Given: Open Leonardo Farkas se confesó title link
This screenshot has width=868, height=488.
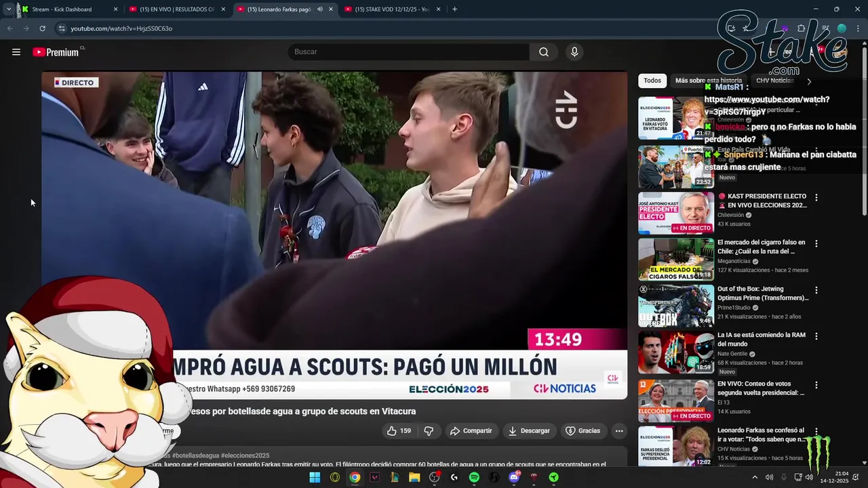Looking at the screenshot, I should tap(761, 434).
